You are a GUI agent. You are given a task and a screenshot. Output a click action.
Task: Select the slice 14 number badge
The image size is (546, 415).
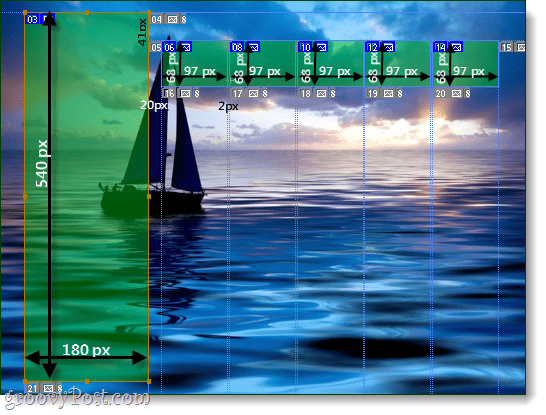pyautogui.click(x=440, y=47)
